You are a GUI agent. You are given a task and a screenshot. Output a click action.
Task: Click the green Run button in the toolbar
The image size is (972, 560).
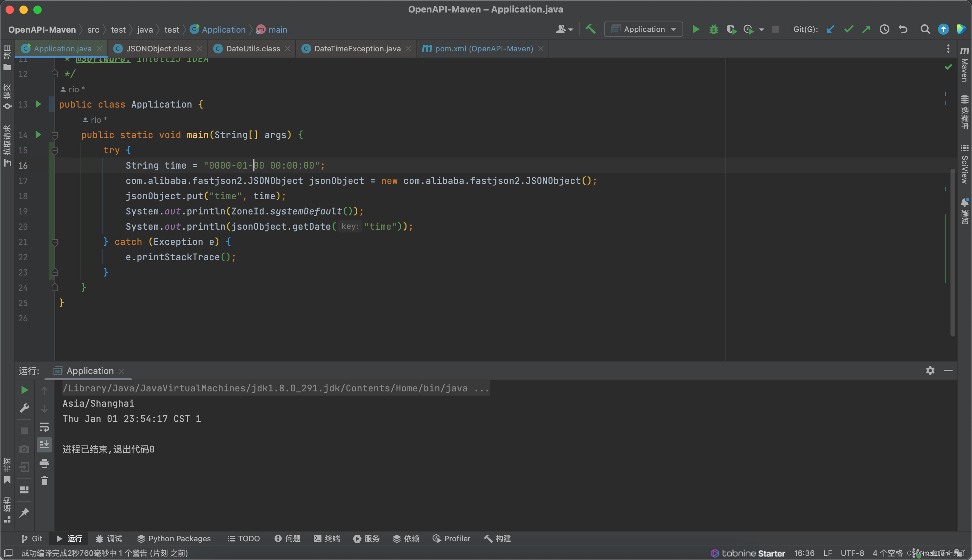[x=696, y=29]
